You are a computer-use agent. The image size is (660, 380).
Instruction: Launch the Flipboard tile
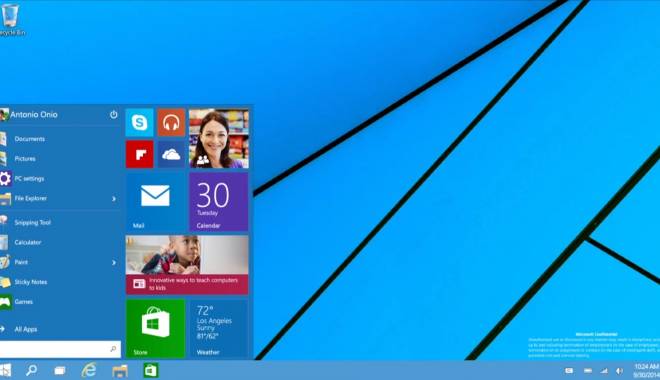[139, 154]
